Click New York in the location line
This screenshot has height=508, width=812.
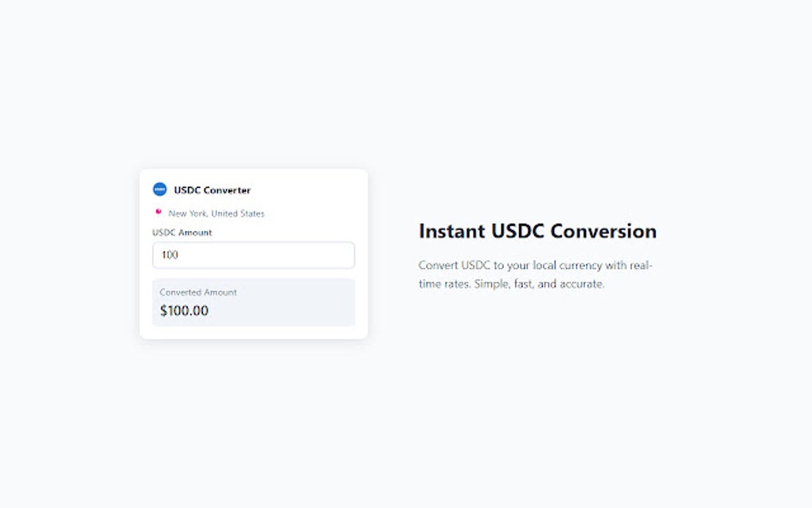click(187, 213)
